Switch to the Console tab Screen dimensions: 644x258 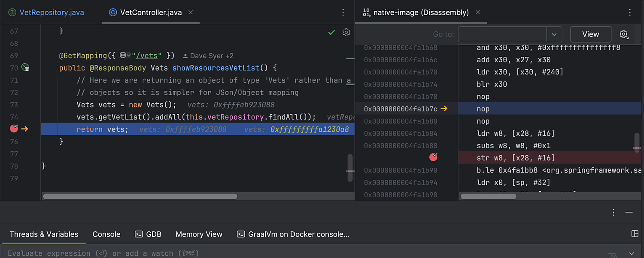tap(106, 234)
